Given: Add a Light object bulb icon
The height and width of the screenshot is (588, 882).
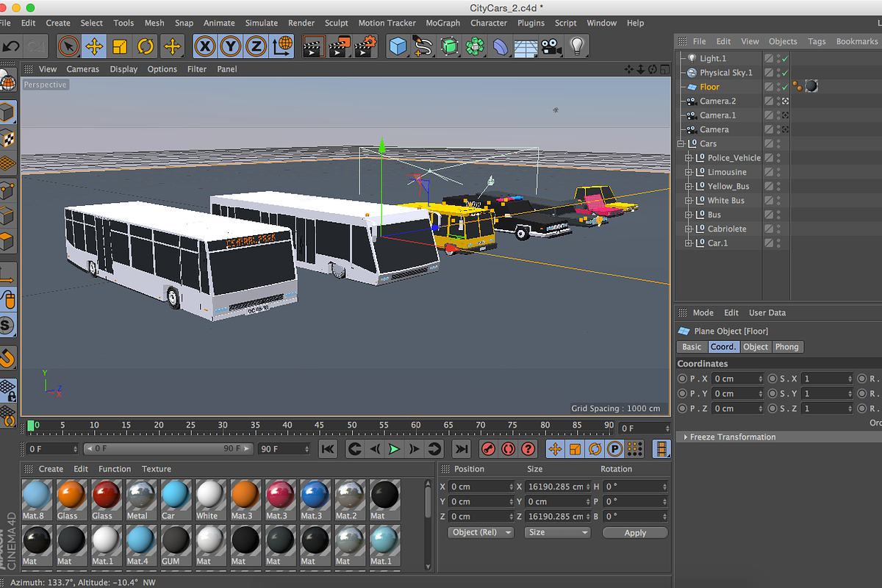Looking at the screenshot, I should pos(577,47).
